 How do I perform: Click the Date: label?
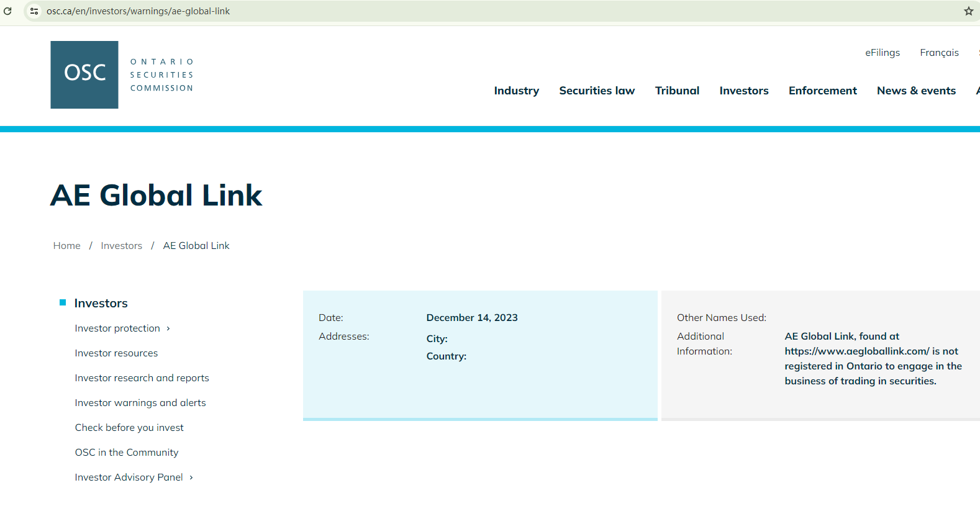(x=331, y=318)
